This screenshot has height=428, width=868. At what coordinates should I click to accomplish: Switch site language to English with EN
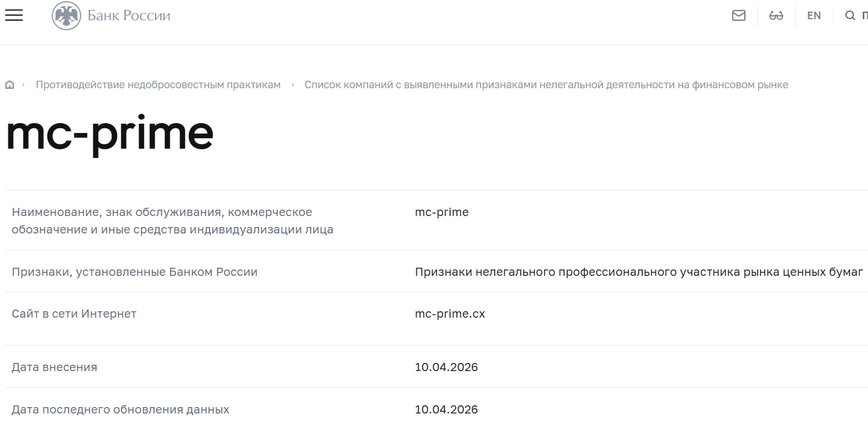tap(813, 15)
